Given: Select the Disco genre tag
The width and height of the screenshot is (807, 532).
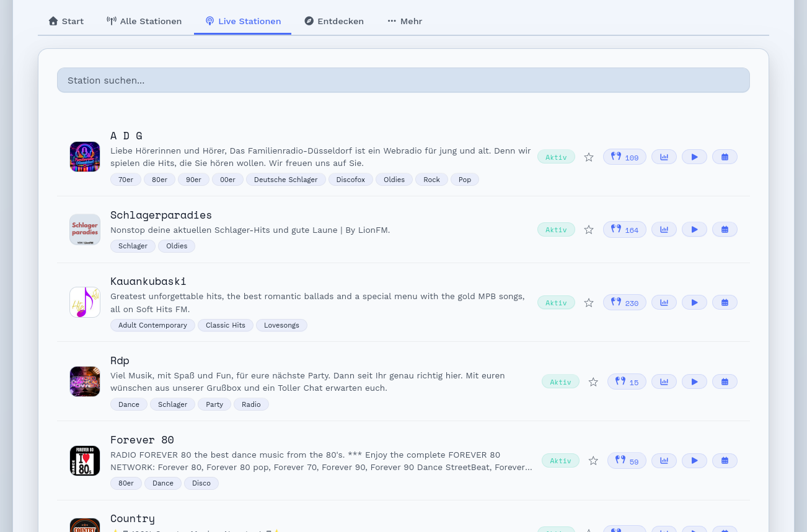Looking at the screenshot, I should point(201,483).
